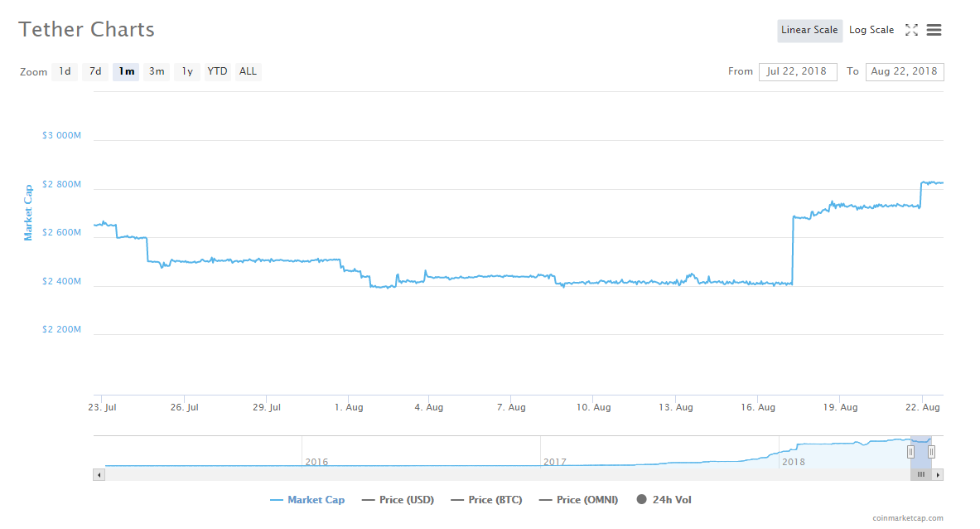Screen dimensions: 980x529
Task: Select the 1m zoom range
Action: click(x=126, y=71)
